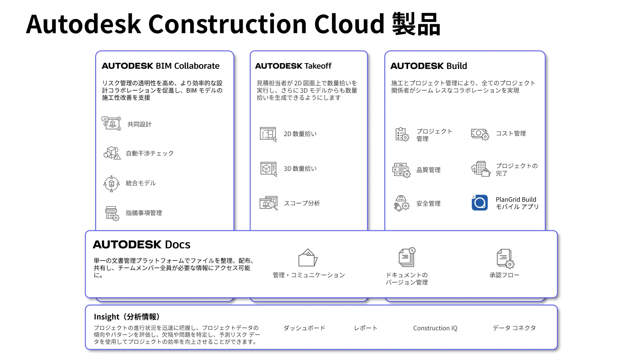
Task: Click the Construction IQ label
Action: click(x=435, y=328)
